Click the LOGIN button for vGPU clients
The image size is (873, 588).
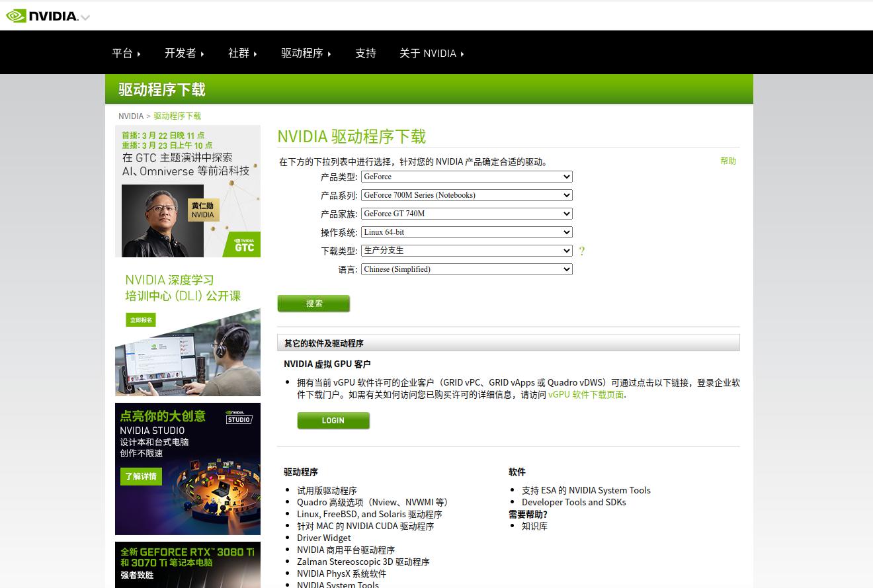[333, 421]
